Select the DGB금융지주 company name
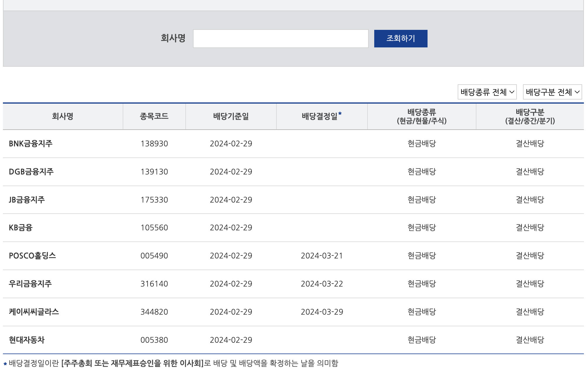588x374 pixels. click(x=31, y=172)
